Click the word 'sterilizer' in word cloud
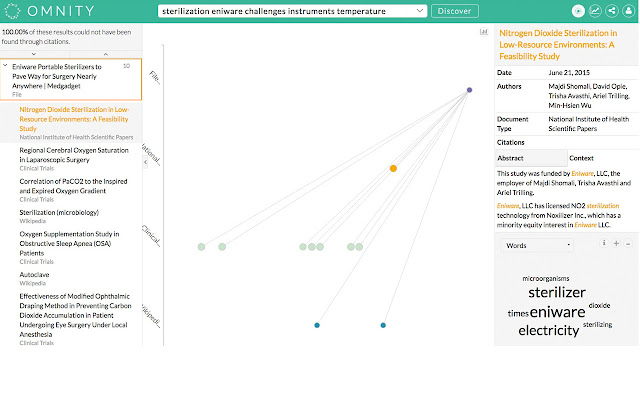This screenshot has width=640, height=400. coord(557,292)
